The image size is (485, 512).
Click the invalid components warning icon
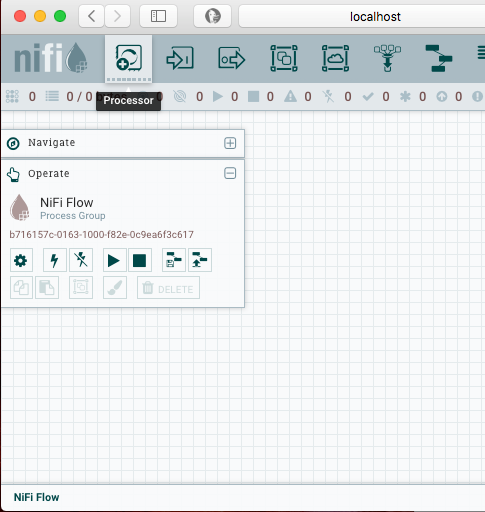coord(290,96)
